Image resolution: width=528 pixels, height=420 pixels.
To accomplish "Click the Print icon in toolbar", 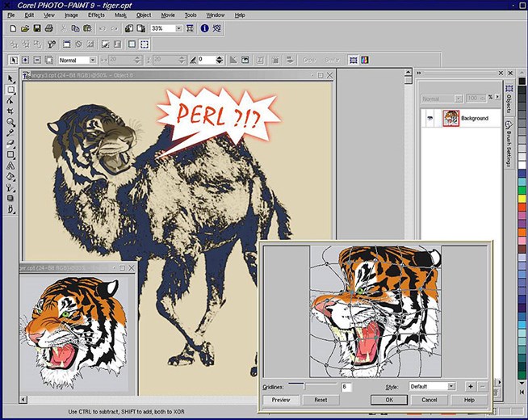I will [x=49, y=28].
